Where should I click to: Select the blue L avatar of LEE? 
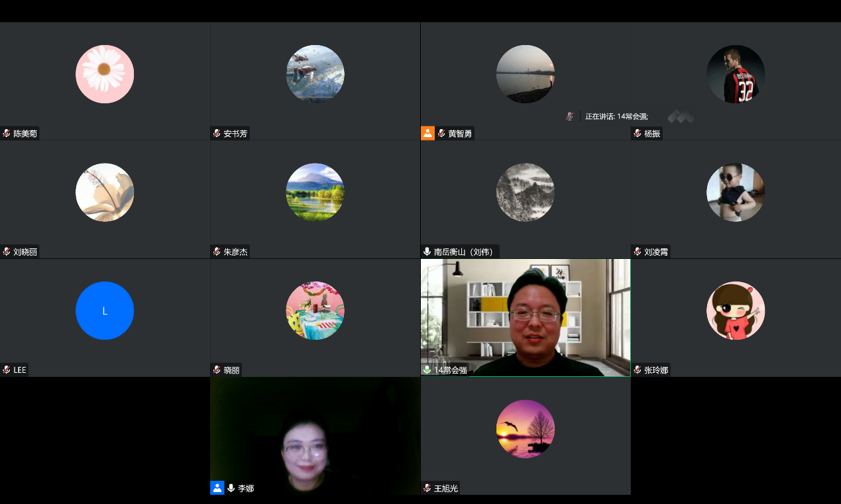tap(105, 311)
